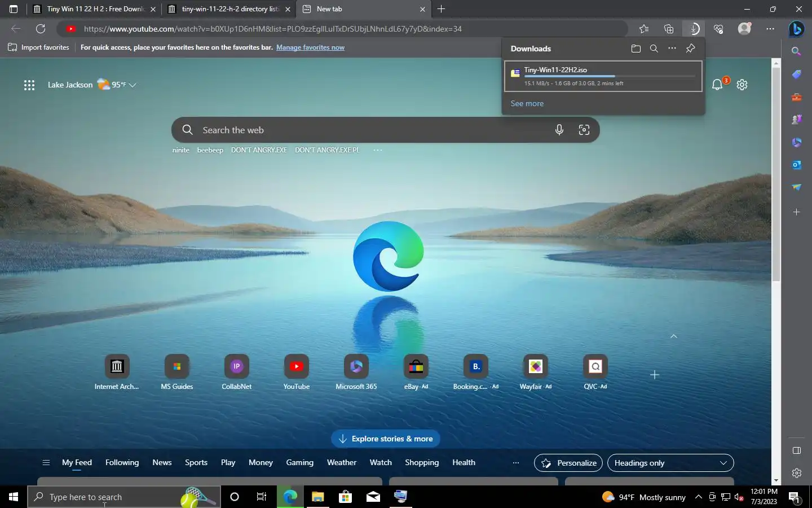The width and height of the screenshot is (812, 508).
Task: Click Manage favorites now link
Action: click(310, 47)
